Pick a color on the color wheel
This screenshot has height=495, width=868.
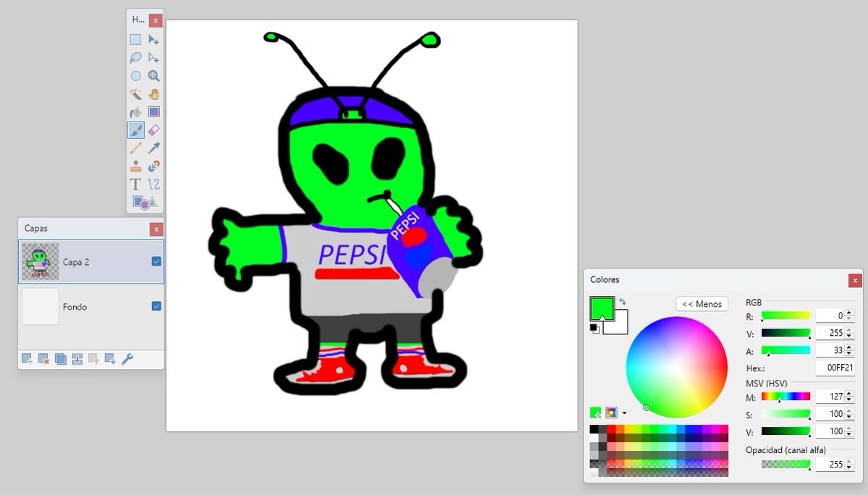click(676, 367)
